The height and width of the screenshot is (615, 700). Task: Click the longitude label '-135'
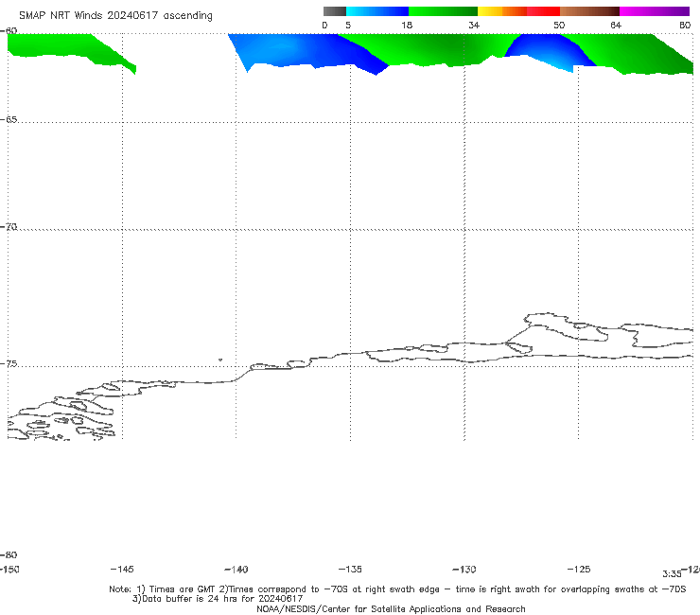pos(350,570)
